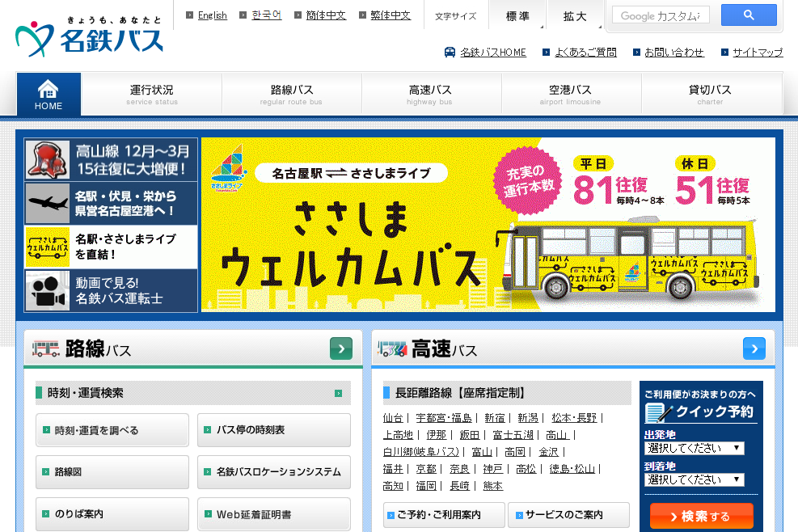
Task: Open the 松本・長野 route link
Action: [x=574, y=418]
